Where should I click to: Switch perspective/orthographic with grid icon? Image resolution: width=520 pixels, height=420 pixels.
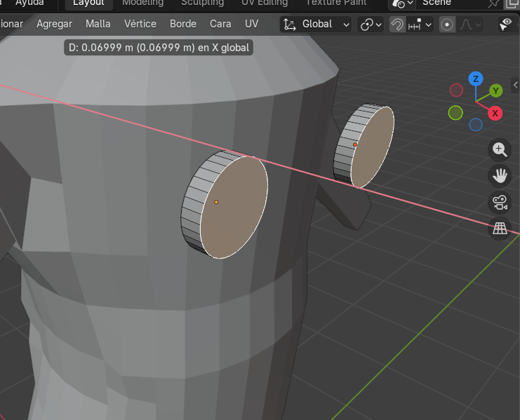tap(500, 229)
